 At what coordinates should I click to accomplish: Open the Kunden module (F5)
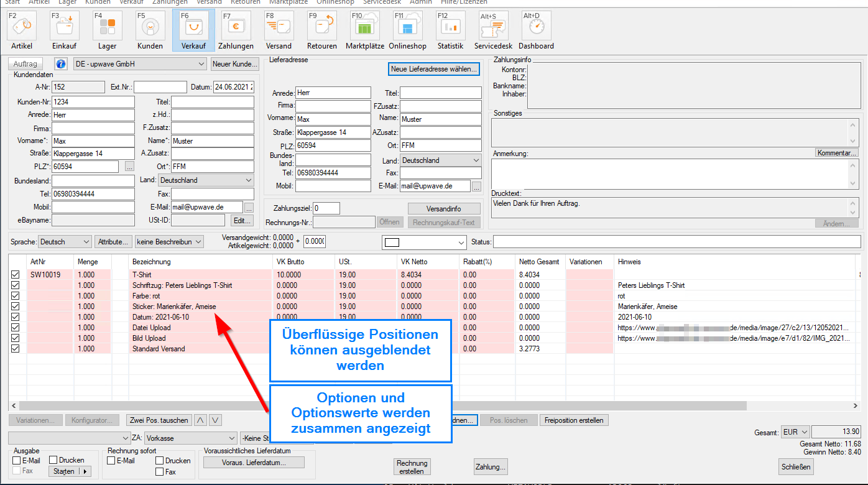pos(150,31)
